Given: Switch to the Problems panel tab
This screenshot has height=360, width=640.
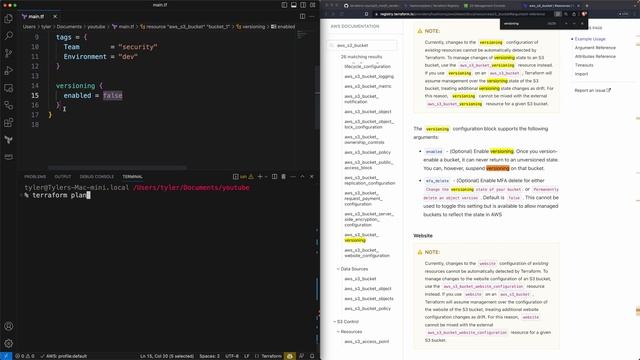Looking at the screenshot, I should (x=35, y=177).
